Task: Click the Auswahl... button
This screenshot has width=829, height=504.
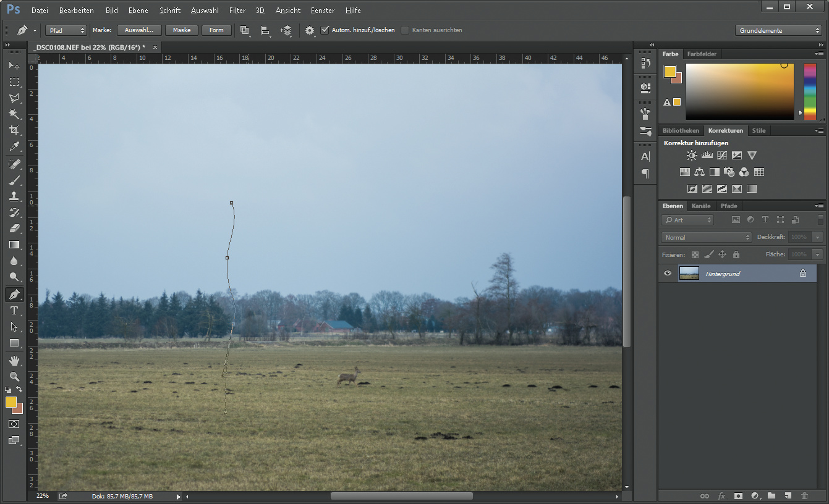Action: point(139,30)
